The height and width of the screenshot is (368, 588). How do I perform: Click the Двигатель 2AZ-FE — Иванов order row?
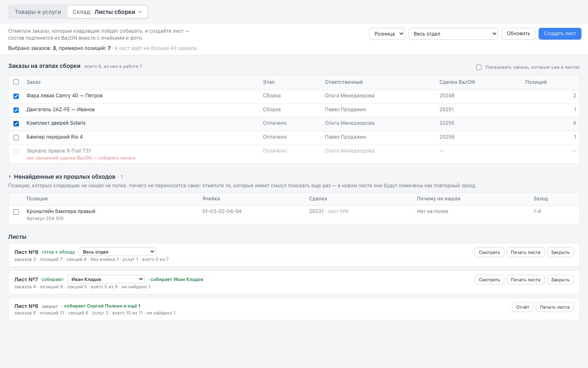(294, 110)
